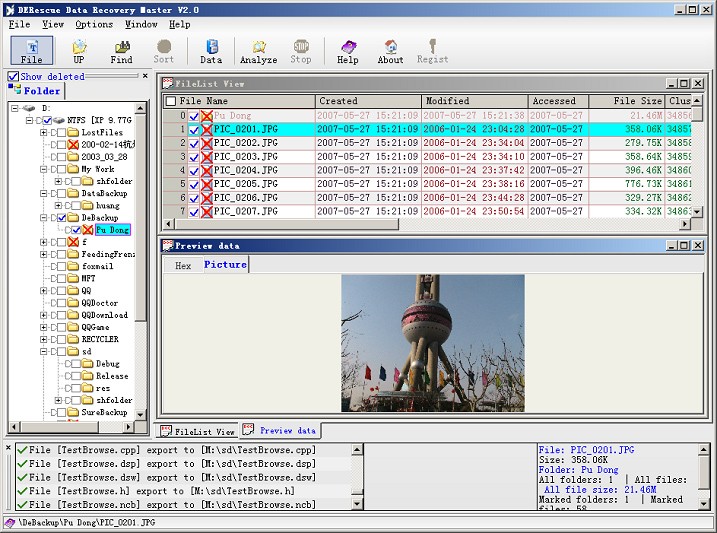
Task: Click the status bar path icon
Action: pos(10,522)
